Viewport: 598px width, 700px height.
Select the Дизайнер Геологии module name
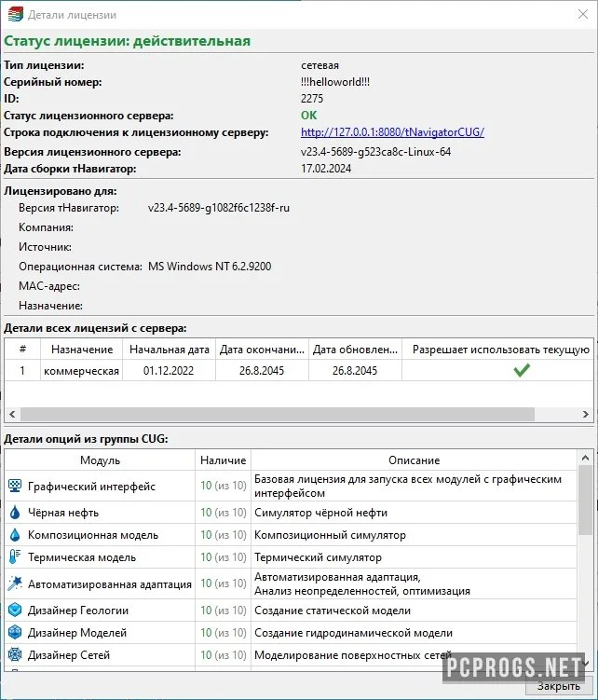coord(78,611)
